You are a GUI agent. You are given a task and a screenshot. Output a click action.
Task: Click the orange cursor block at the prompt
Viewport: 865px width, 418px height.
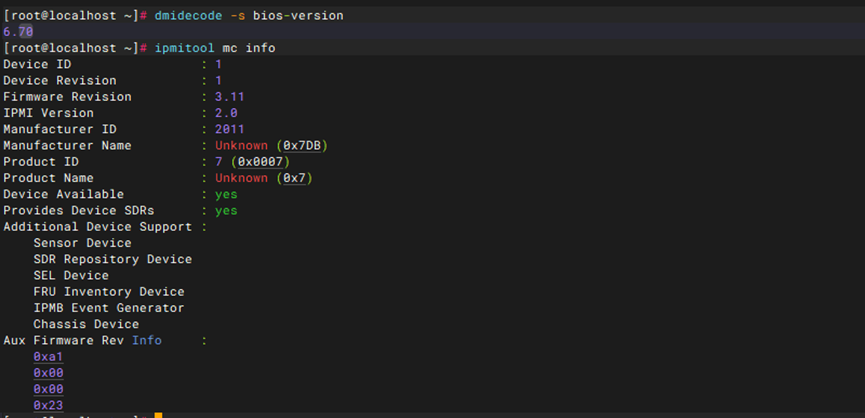point(158,415)
